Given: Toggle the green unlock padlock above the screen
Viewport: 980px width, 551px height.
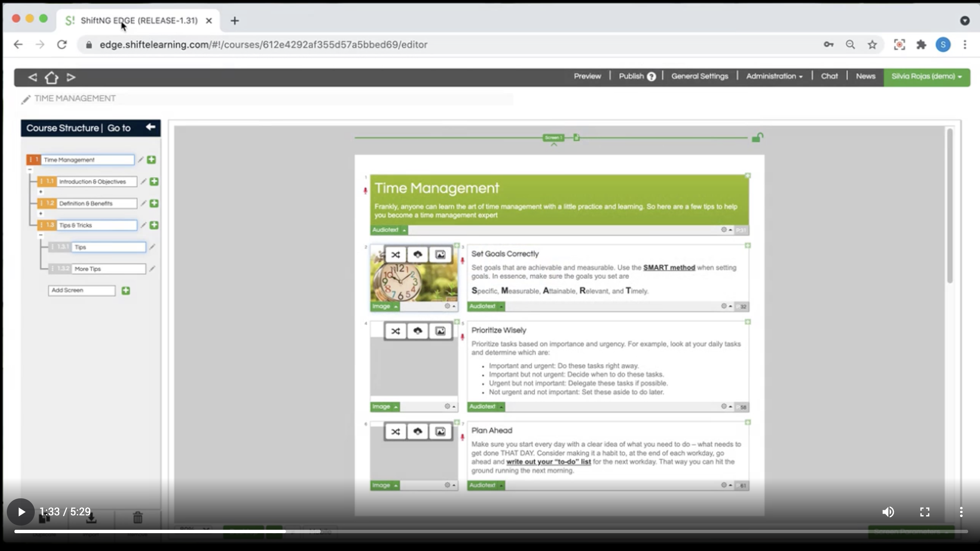Looking at the screenshot, I should tap(757, 138).
